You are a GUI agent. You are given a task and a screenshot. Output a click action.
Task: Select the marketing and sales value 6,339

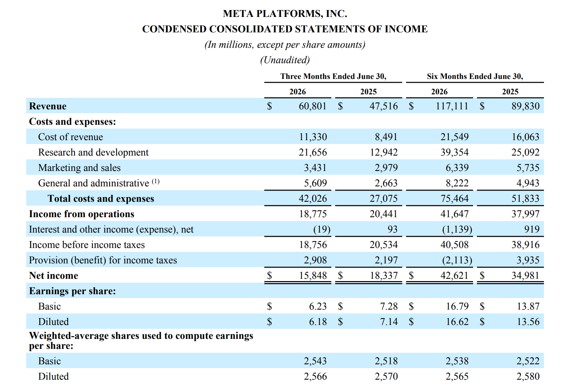click(457, 168)
